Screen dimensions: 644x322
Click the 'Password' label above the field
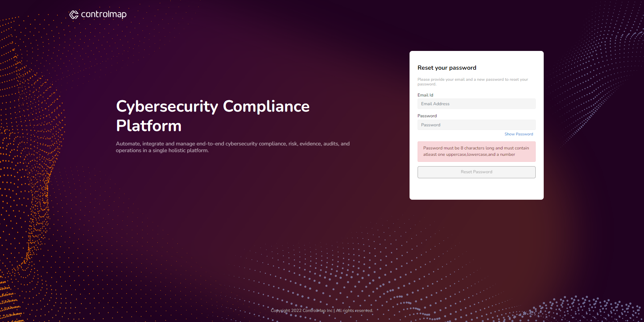427,116
